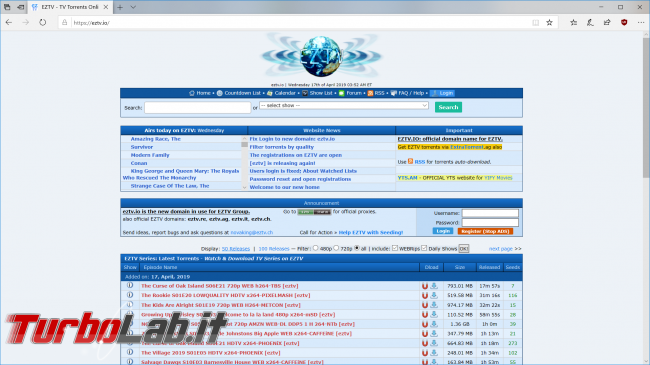Open 'Modern Family' in Airs today list
650x365 pixels.
[150, 155]
